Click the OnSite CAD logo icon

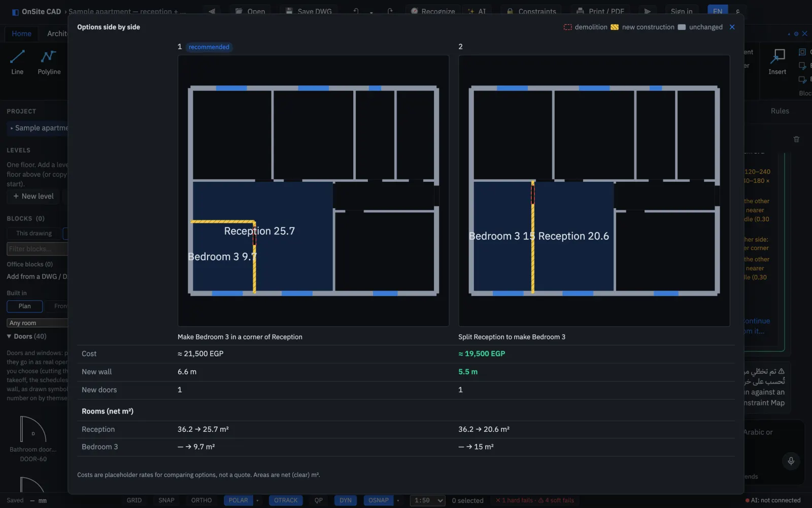(15, 12)
